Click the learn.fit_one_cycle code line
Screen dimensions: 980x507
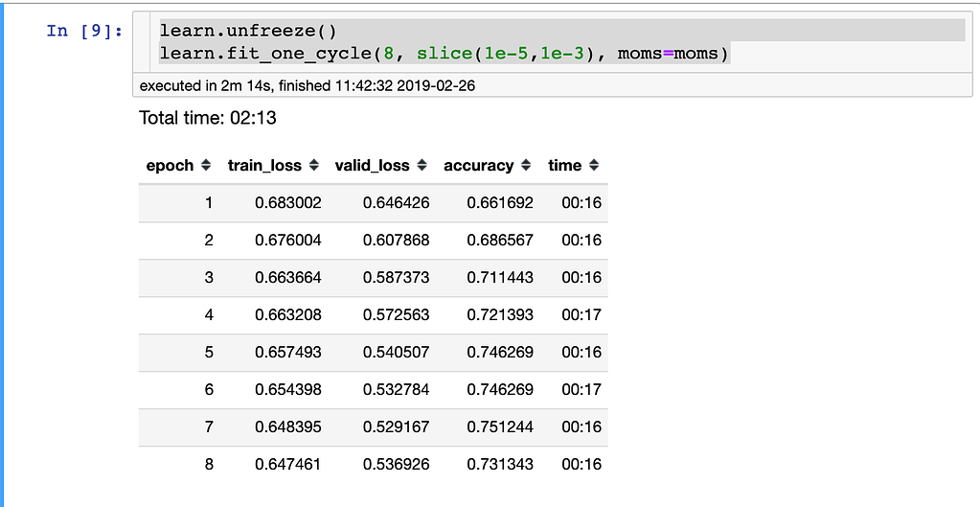coord(444,54)
